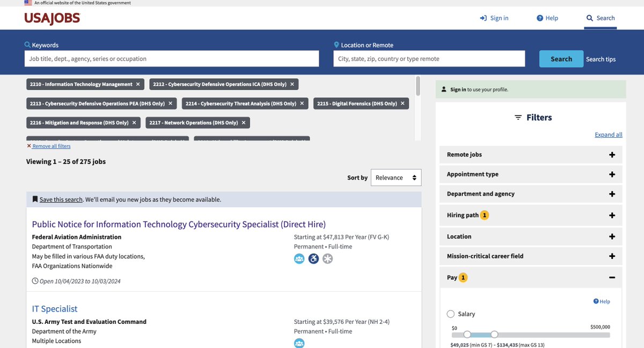Remove the 2213 Cybersecurity Defensive Operations PEA filter
The width and height of the screenshot is (644, 348).
point(171,103)
